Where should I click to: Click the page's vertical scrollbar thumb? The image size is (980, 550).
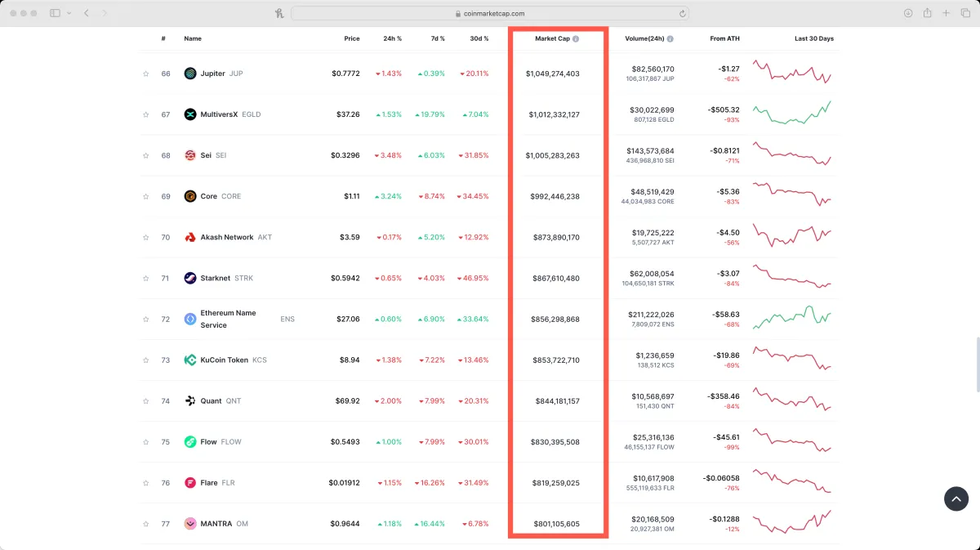pos(977,364)
